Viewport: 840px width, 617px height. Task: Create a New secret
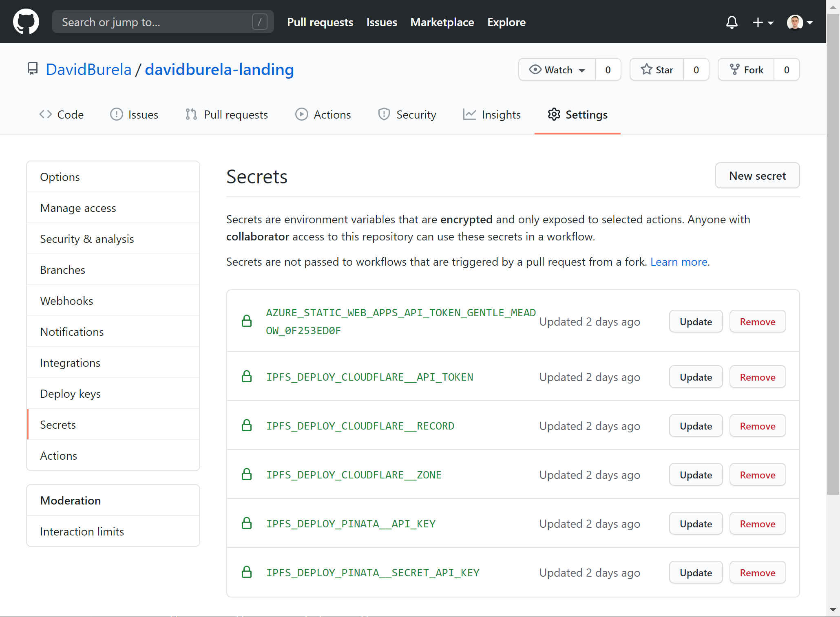(x=757, y=176)
